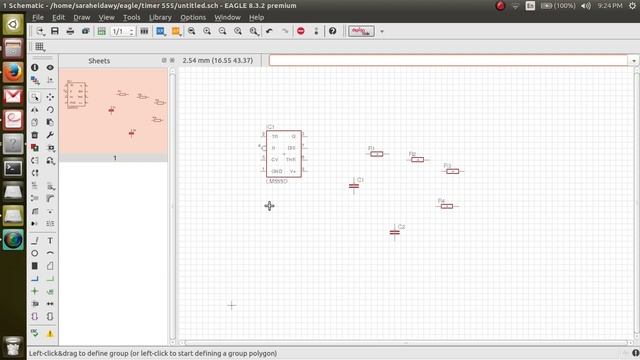
Task: Click the Save icon in toolbar
Action: pyautogui.click(x=55, y=31)
